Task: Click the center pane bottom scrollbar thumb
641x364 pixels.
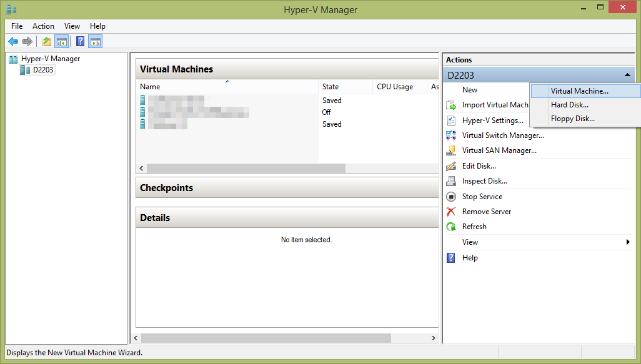Action: click(x=266, y=338)
